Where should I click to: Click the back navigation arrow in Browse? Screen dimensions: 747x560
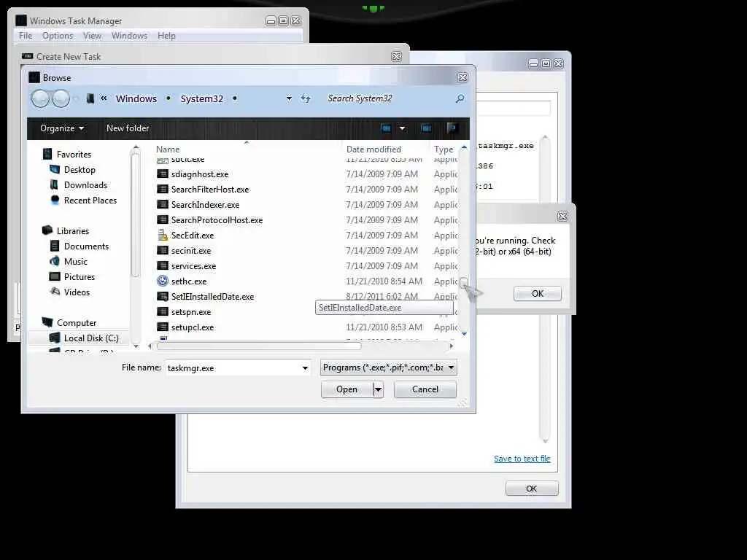[x=40, y=98]
